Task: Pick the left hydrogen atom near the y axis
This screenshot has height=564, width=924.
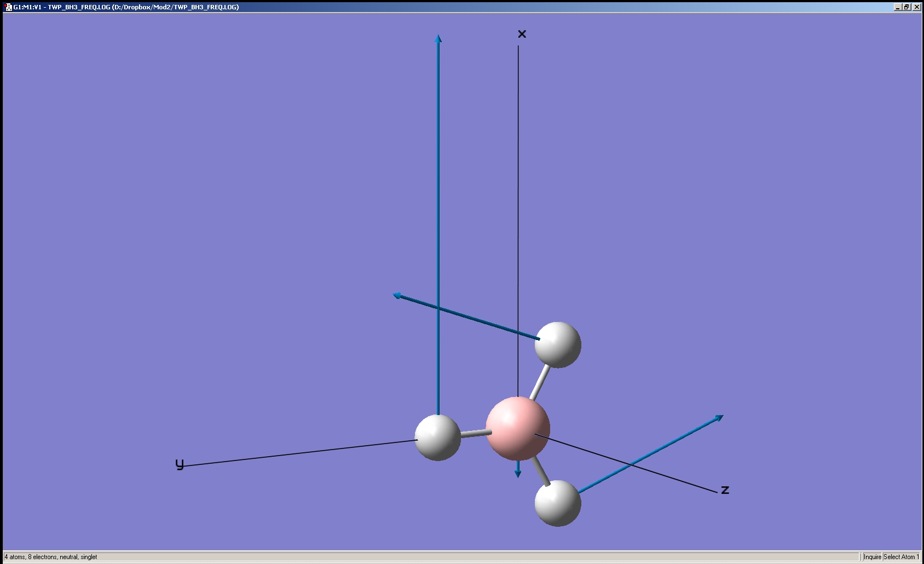Action: click(x=438, y=438)
